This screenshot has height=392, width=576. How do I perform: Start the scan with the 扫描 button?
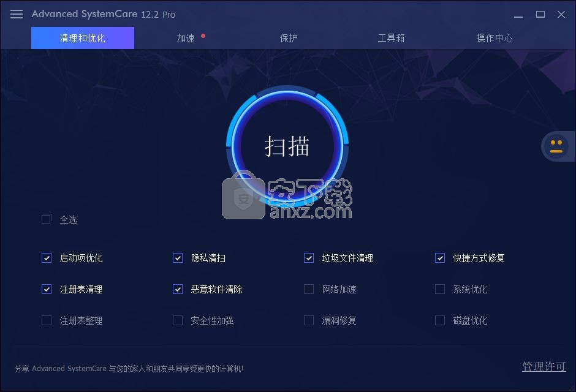pyautogui.click(x=287, y=146)
